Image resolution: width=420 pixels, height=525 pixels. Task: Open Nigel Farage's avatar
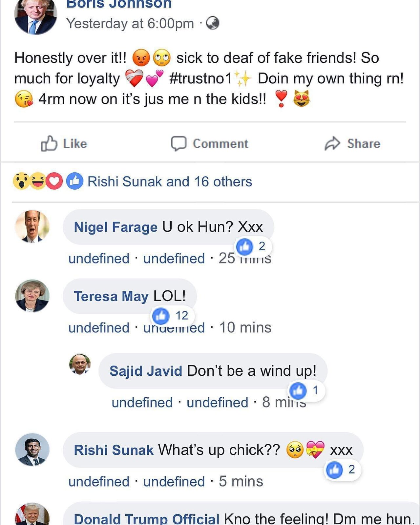coord(32,226)
